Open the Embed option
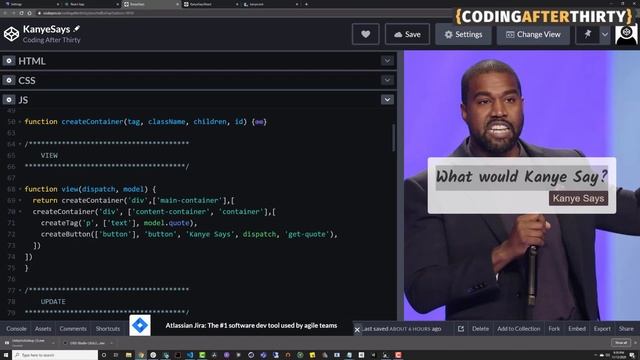640x360 pixels. click(577, 329)
